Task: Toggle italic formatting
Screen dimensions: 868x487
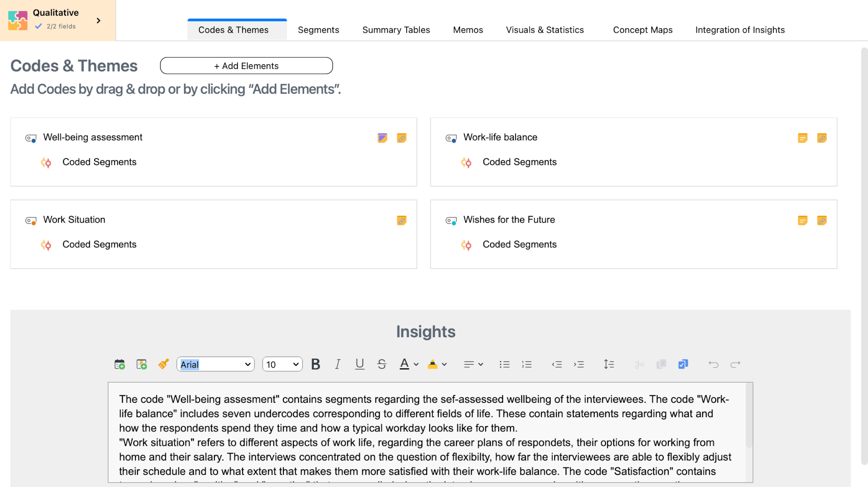Action: click(x=337, y=364)
